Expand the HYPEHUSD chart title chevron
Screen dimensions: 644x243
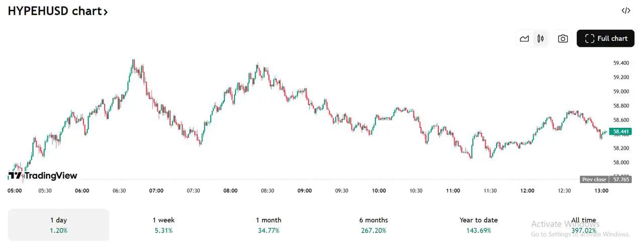tap(106, 12)
